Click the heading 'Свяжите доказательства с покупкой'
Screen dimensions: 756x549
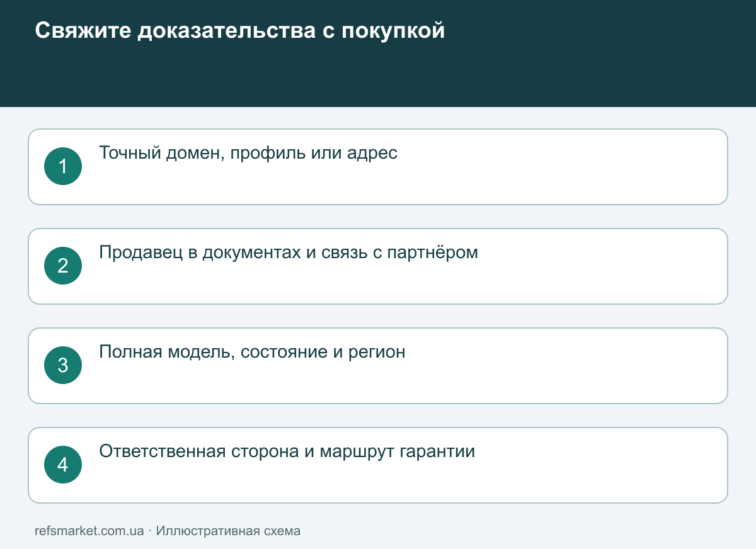tap(239, 30)
